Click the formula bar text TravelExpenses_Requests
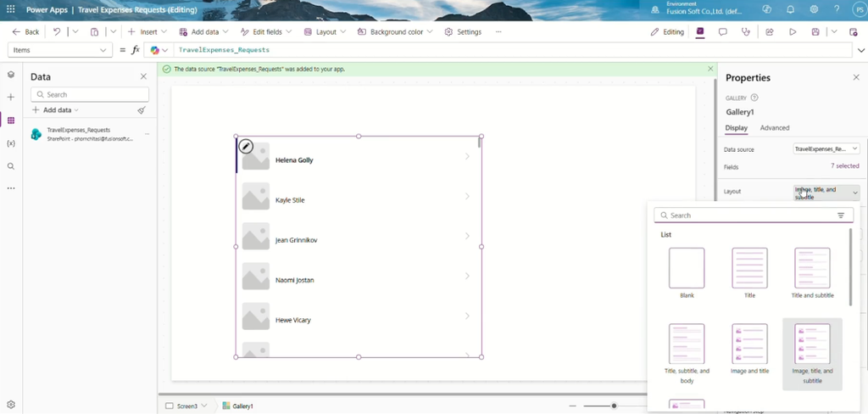 pyautogui.click(x=224, y=50)
